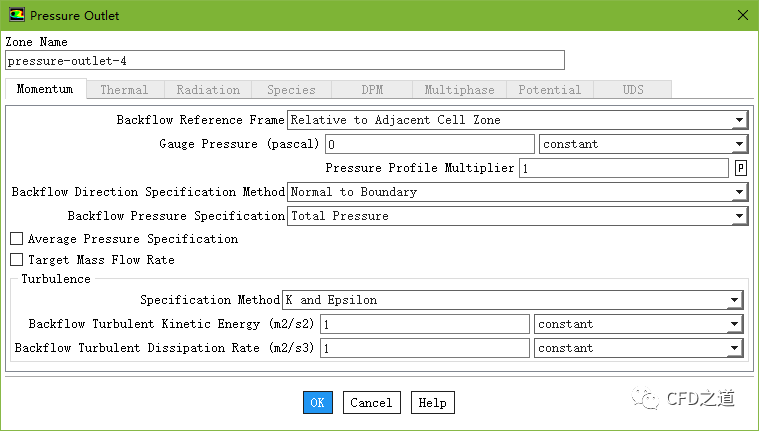759x431 pixels.
Task: Open Backflow Reference Frame dropdown
Action: click(x=516, y=120)
